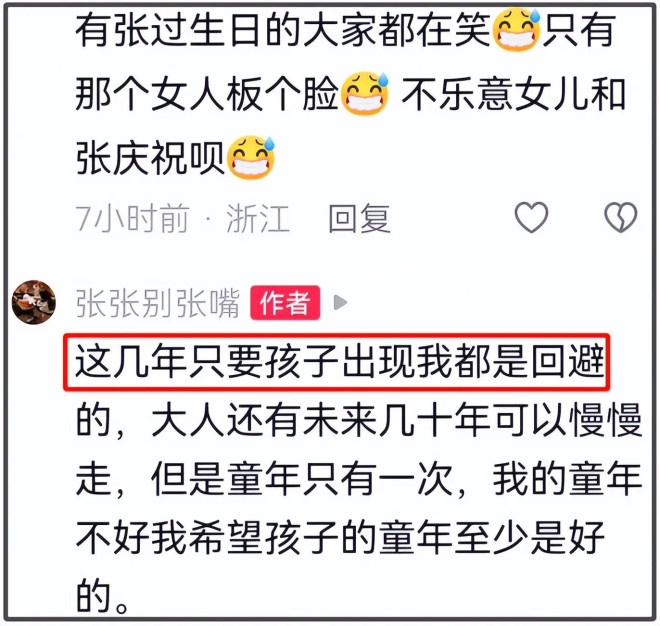Tap the red 作者 badge
The image size is (660, 626).
click(x=285, y=303)
